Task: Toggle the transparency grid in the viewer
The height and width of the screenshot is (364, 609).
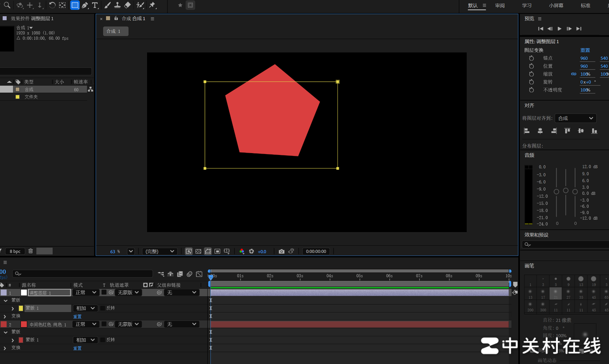Action: coord(198,252)
